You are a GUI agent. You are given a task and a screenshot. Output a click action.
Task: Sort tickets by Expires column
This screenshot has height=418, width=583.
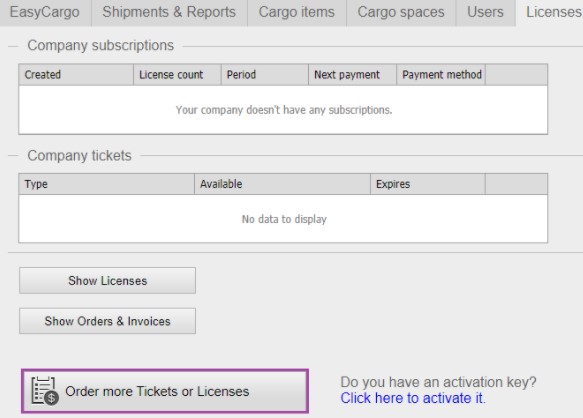(x=428, y=184)
